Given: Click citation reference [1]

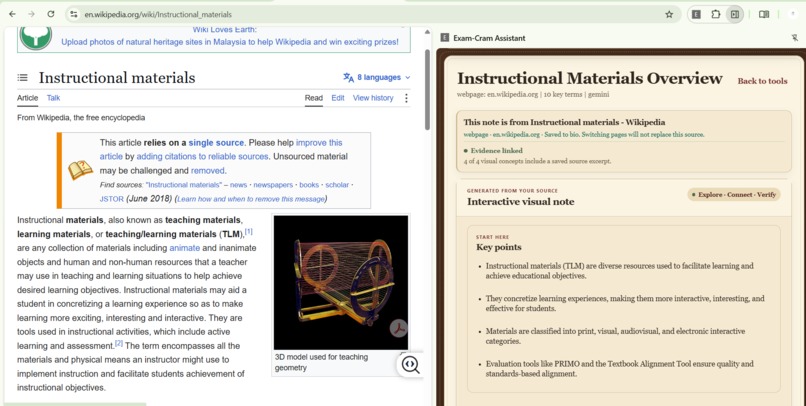Looking at the screenshot, I should 249,232.
